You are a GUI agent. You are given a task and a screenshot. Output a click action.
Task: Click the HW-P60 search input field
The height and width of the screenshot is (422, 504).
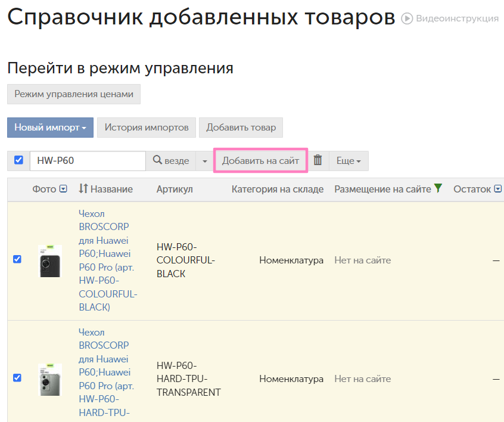coord(88,161)
